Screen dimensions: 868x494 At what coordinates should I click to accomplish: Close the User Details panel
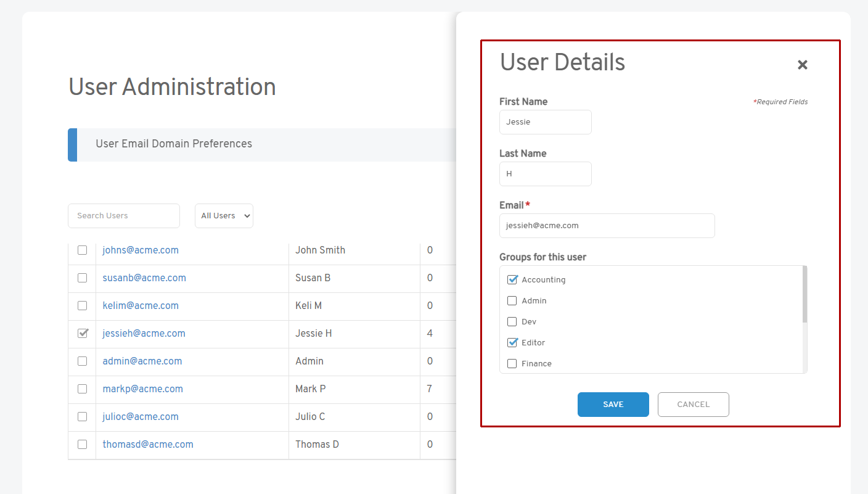coord(802,65)
